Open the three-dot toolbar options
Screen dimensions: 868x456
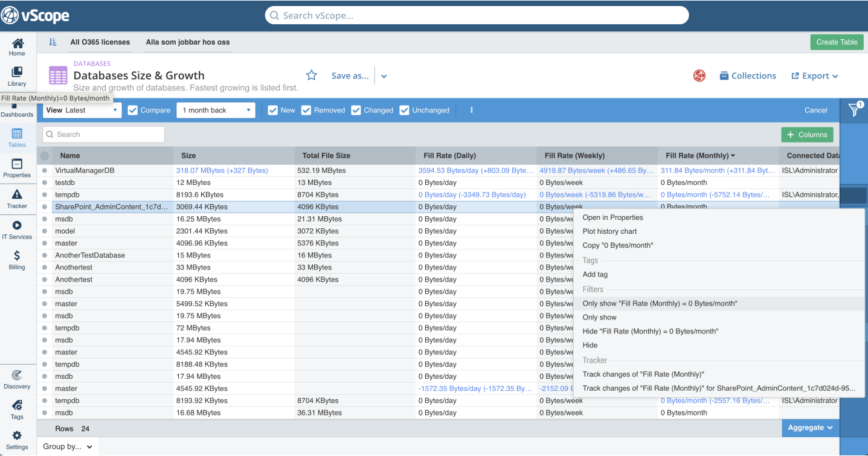(x=472, y=110)
